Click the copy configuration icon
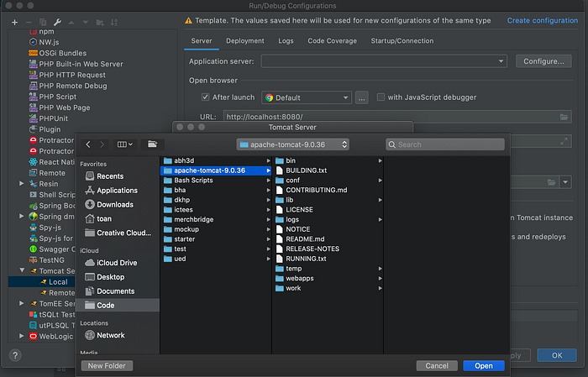 point(43,23)
